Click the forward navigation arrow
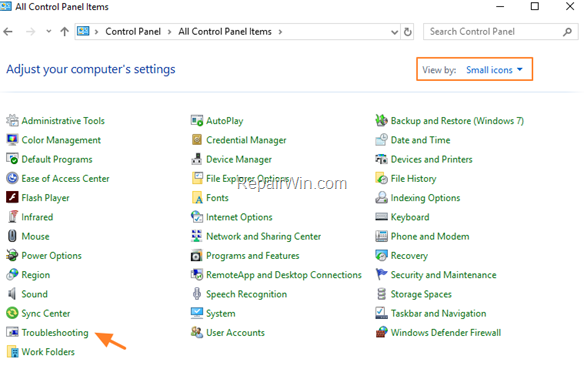 point(31,32)
